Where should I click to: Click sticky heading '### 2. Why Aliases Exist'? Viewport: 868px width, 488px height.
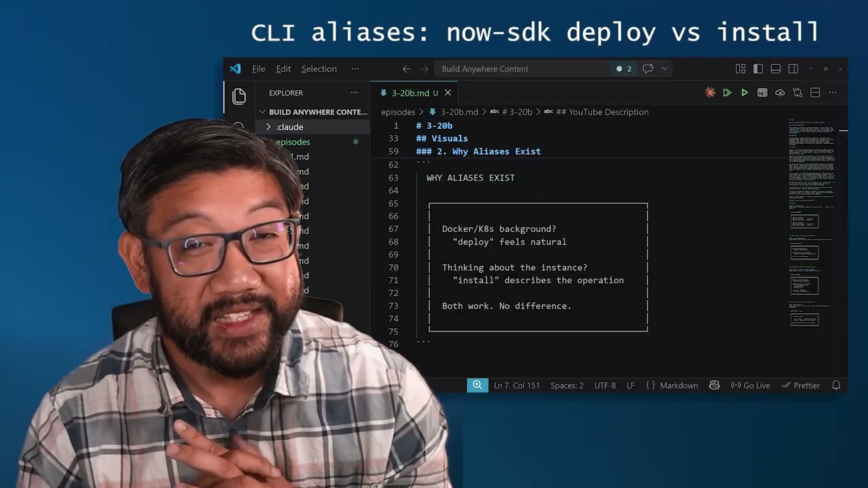[478, 151]
